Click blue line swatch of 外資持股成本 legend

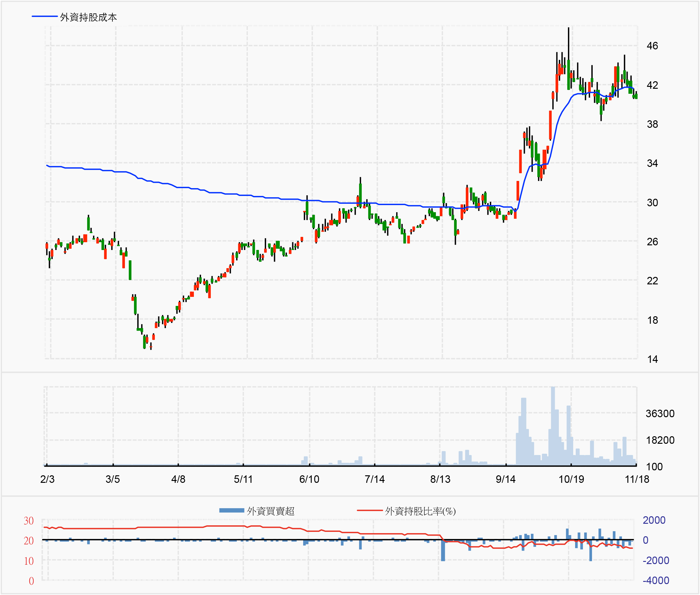point(44,16)
